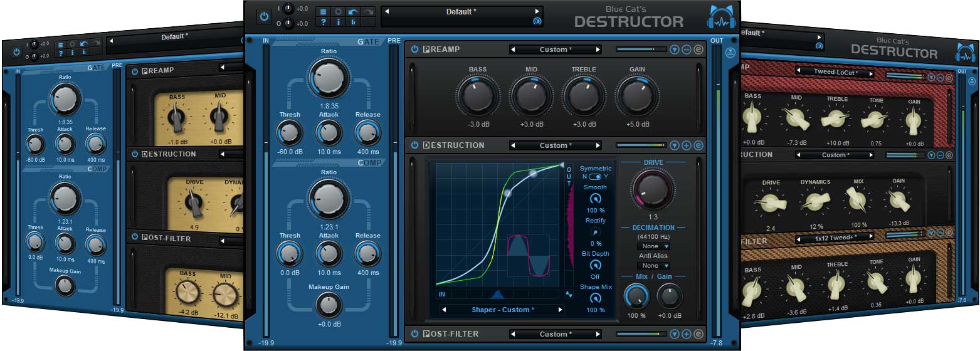Click the lower shaper curve control point
Viewport: 980px width, 351px height.
pos(508,194)
